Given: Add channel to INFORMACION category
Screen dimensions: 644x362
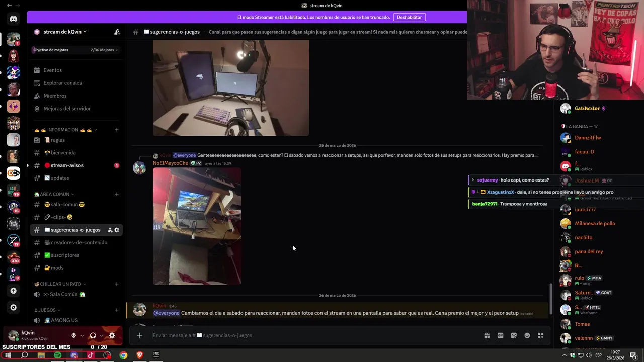Looking at the screenshot, I should click(117, 130).
